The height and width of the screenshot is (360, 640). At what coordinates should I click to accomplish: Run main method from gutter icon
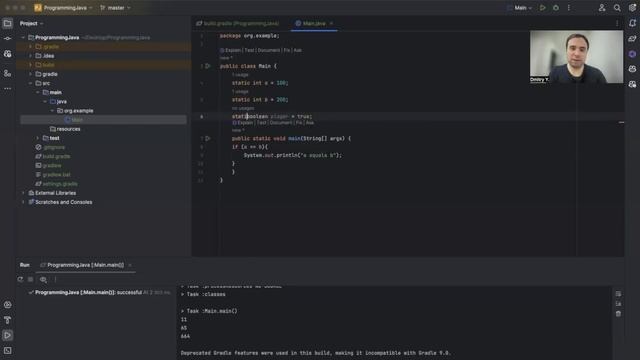point(208,138)
